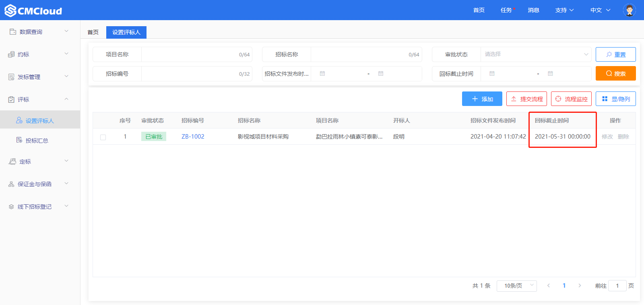Image resolution: width=644 pixels, height=305 pixels.
Task: Click the 定标 gavel icon
Action: (12, 162)
